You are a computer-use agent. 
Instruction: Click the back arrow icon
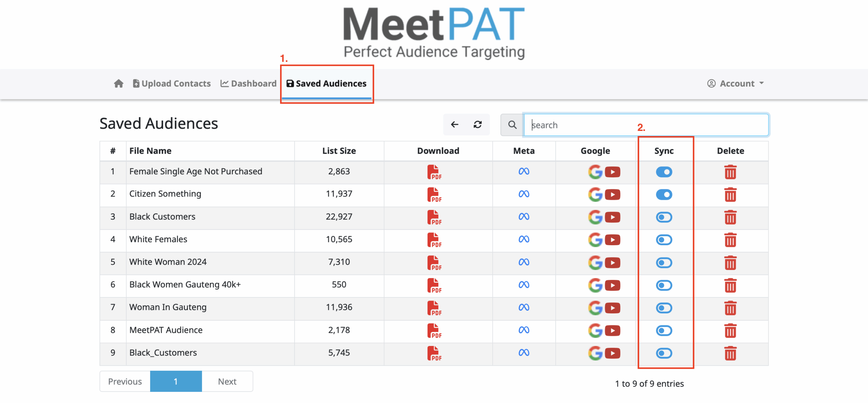454,125
